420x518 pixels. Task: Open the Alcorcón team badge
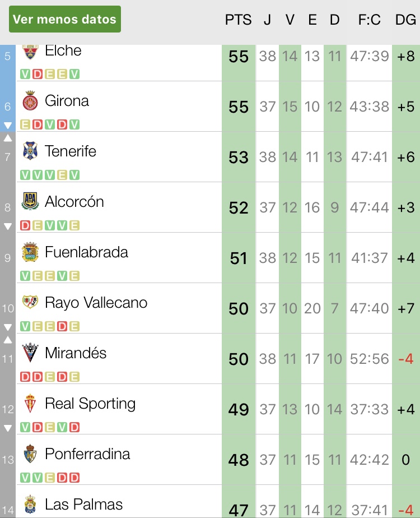point(30,201)
